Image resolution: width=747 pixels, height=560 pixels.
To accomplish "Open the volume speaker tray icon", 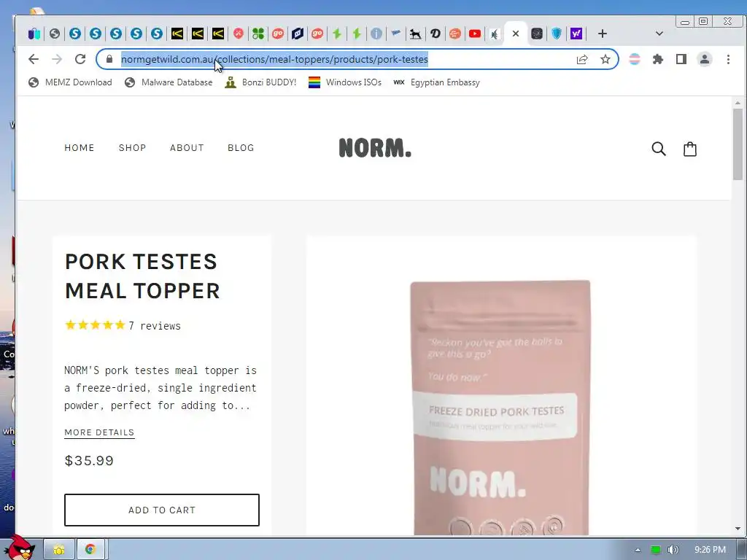I will pos(673,550).
